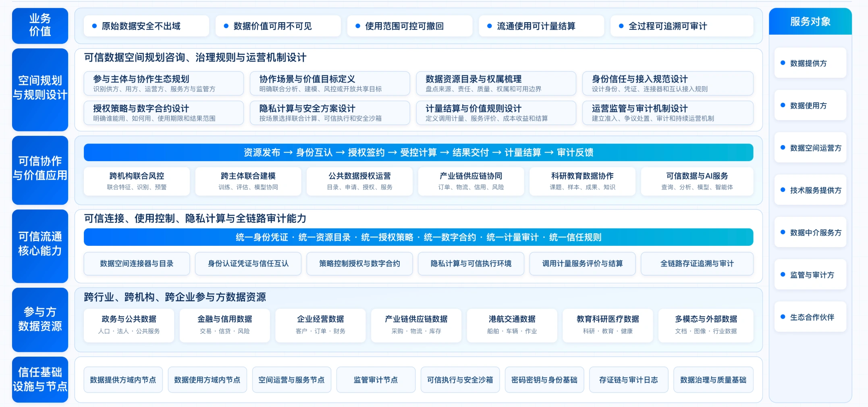Click bullet next to 原始数据安全不出域
The height and width of the screenshot is (407, 868).
pyautogui.click(x=94, y=26)
